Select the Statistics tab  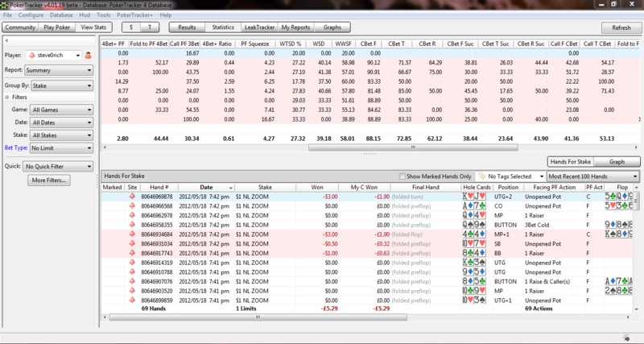tap(223, 27)
